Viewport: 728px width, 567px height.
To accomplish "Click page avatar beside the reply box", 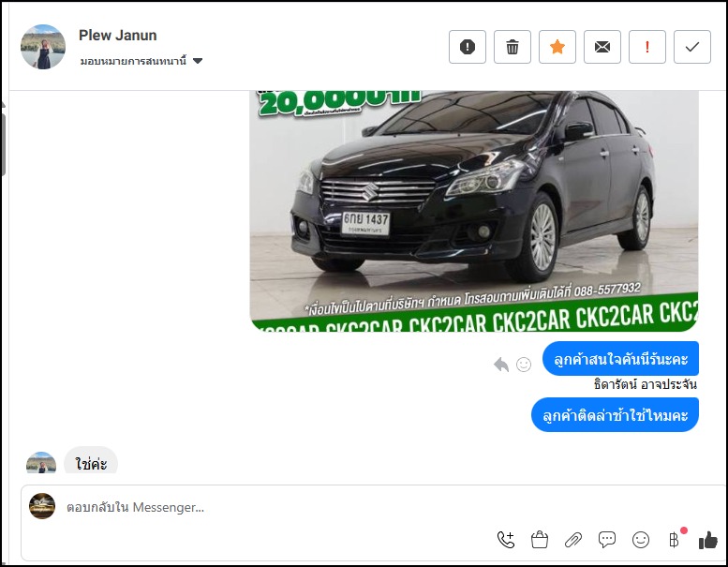I will (42, 506).
